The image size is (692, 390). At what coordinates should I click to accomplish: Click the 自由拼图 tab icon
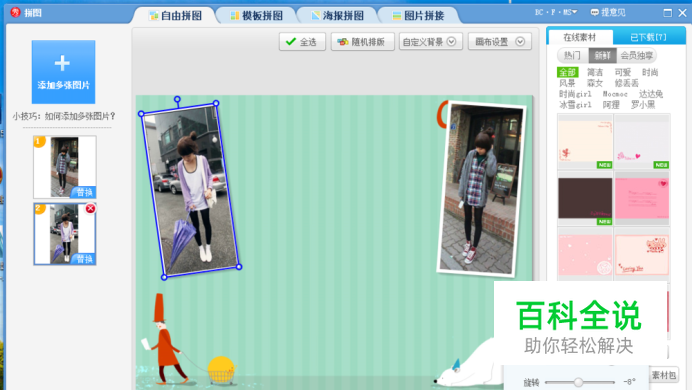coord(154,16)
